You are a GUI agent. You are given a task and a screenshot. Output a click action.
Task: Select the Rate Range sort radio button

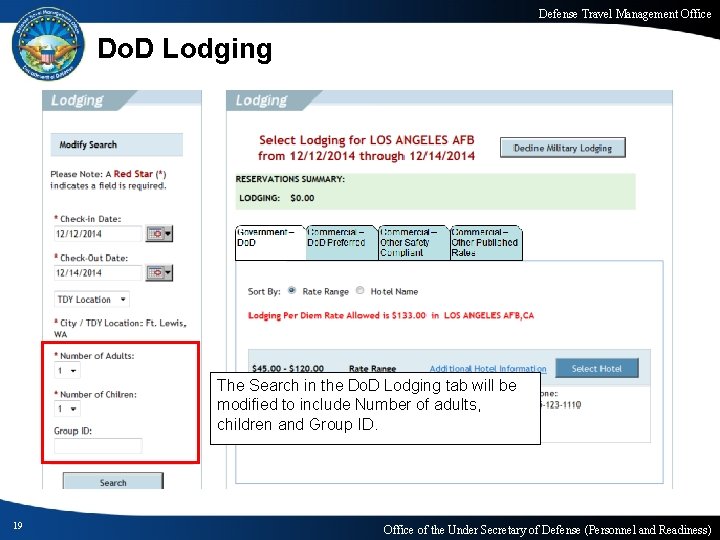point(292,290)
